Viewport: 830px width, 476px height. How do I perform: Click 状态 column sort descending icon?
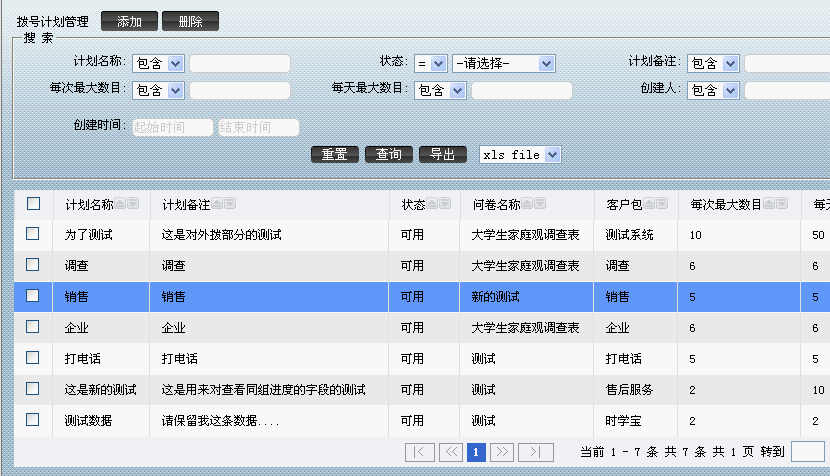pos(445,204)
